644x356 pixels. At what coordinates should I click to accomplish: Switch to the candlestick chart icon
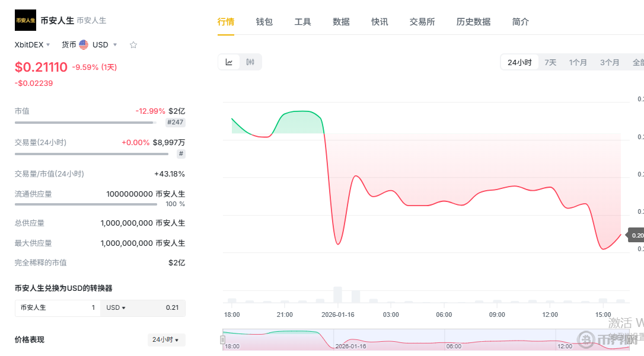tap(250, 62)
